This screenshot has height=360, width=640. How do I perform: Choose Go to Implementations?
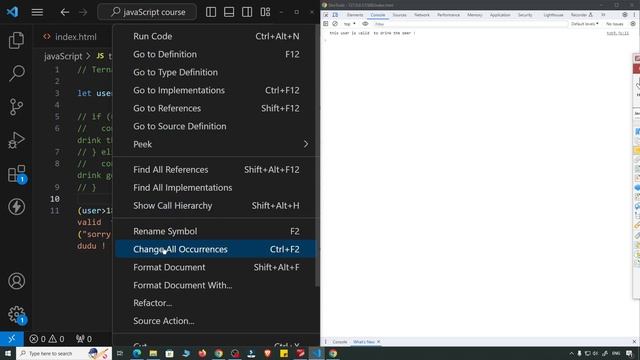click(x=216, y=90)
